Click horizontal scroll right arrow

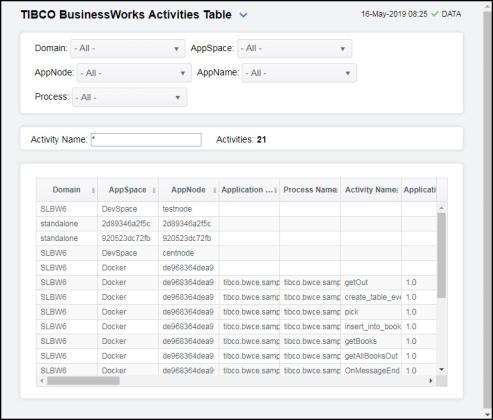(x=431, y=381)
